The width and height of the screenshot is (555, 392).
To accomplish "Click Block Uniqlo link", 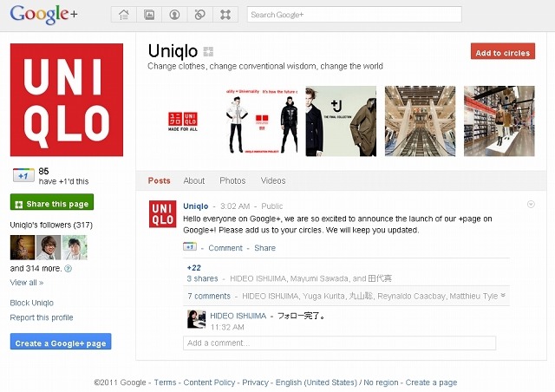I will [x=32, y=304].
